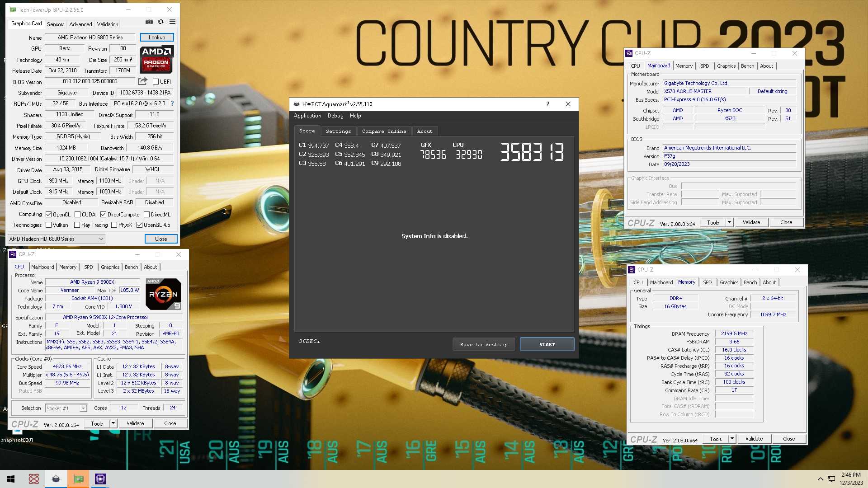The image size is (868, 488).
Task: Toggle the OpenGL 4.5 checkbox
Action: (139, 225)
